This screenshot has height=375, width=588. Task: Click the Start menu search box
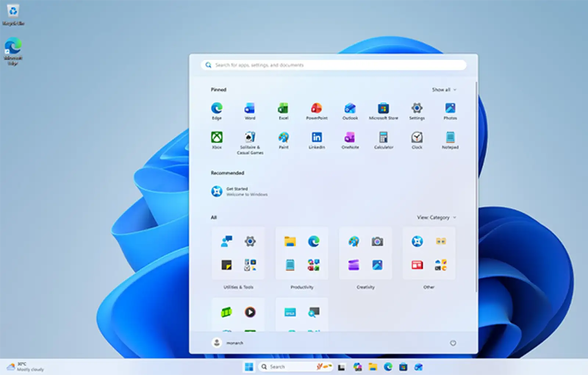pyautogui.click(x=333, y=65)
